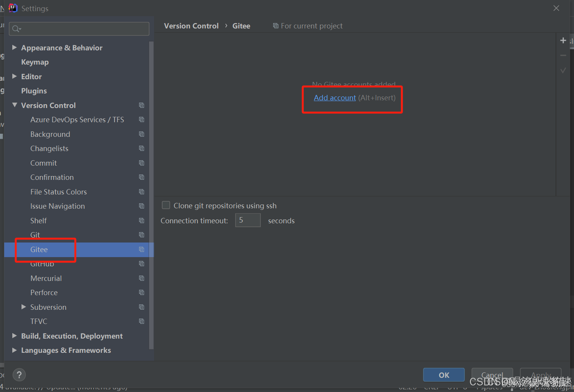Expand Appearance & Behavior section

coord(15,48)
